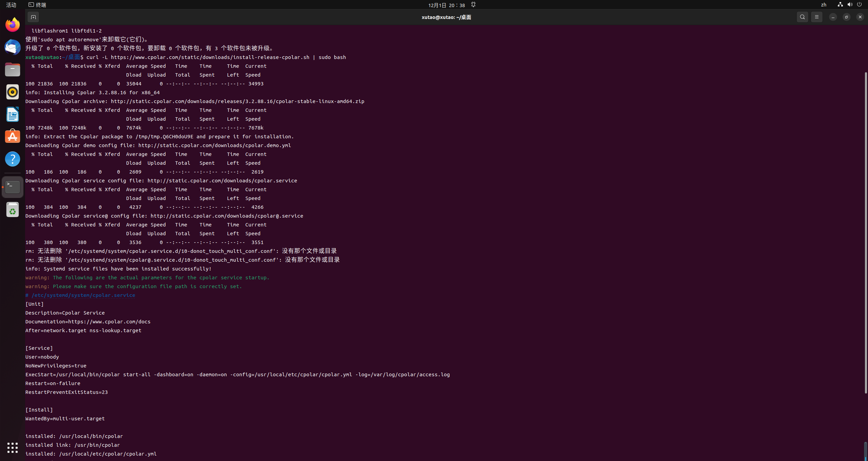868x461 pixels.
Task: Click 'After=network.target nss-lookup.target' line
Action: tap(83, 330)
